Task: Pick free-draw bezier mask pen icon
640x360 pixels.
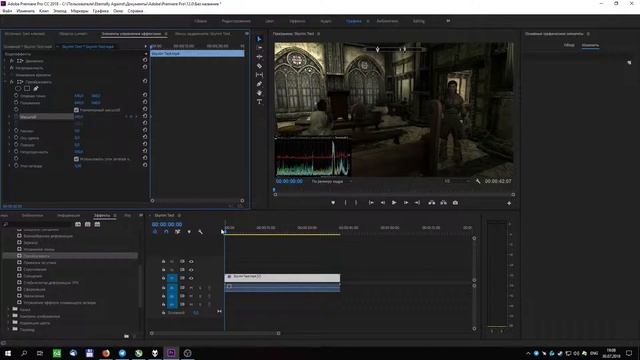Action: (36, 89)
